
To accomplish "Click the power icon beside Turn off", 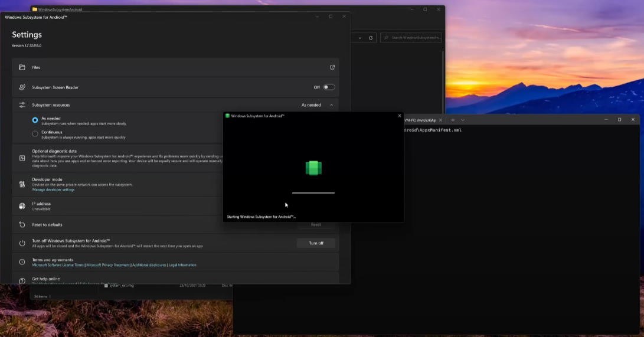I will (x=22, y=243).
